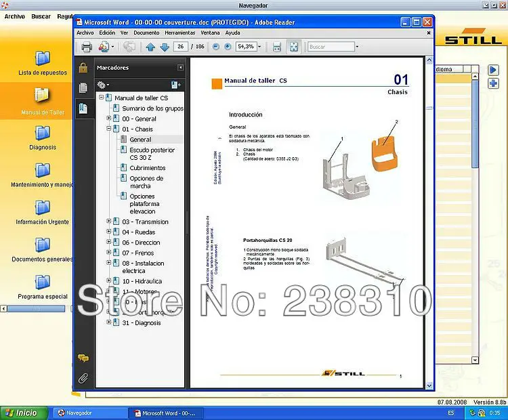Select the General bookmark under Chasis
The height and width of the screenshot is (420, 508).
(x=140, y=140)
